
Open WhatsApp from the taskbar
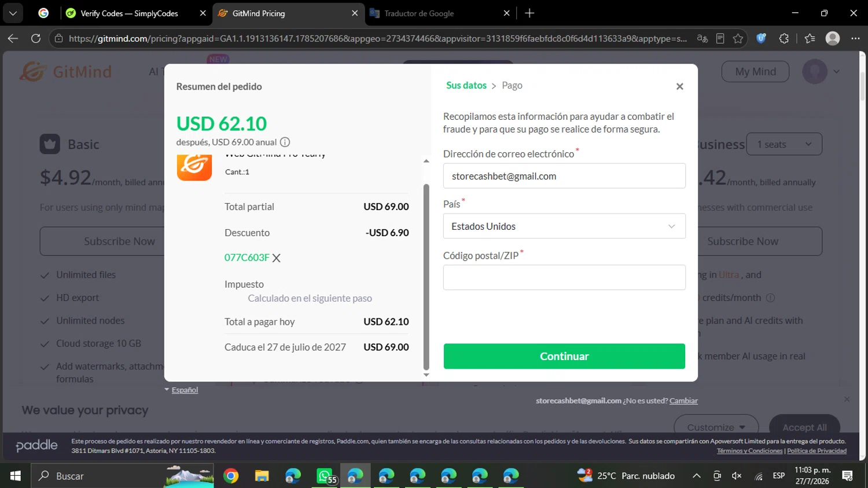(x=325, y=476)
